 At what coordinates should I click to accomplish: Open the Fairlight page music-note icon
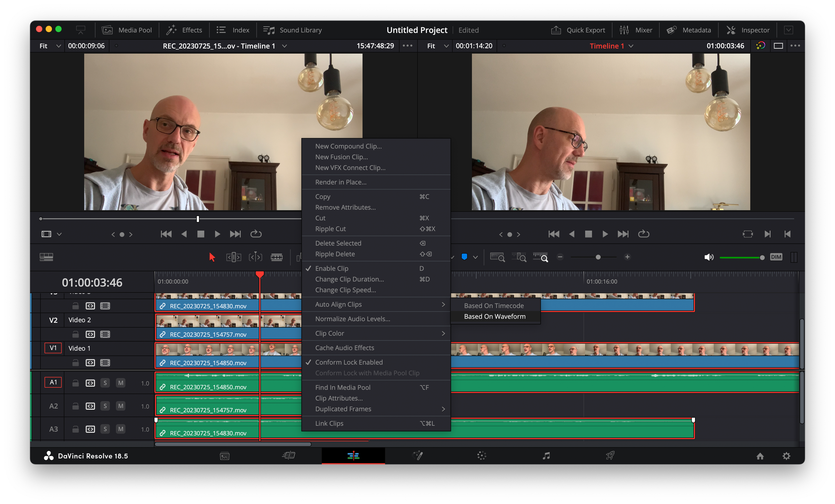[546, 456]
